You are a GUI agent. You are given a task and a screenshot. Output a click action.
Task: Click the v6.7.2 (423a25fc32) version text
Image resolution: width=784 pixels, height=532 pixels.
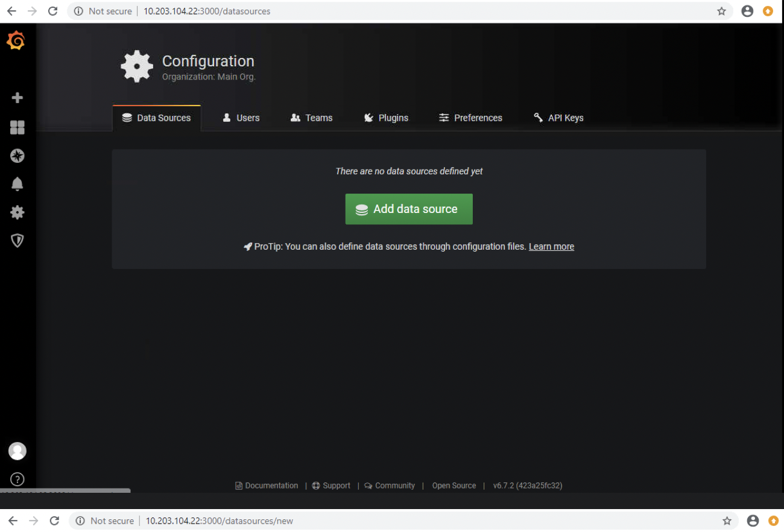coord(528,486)
